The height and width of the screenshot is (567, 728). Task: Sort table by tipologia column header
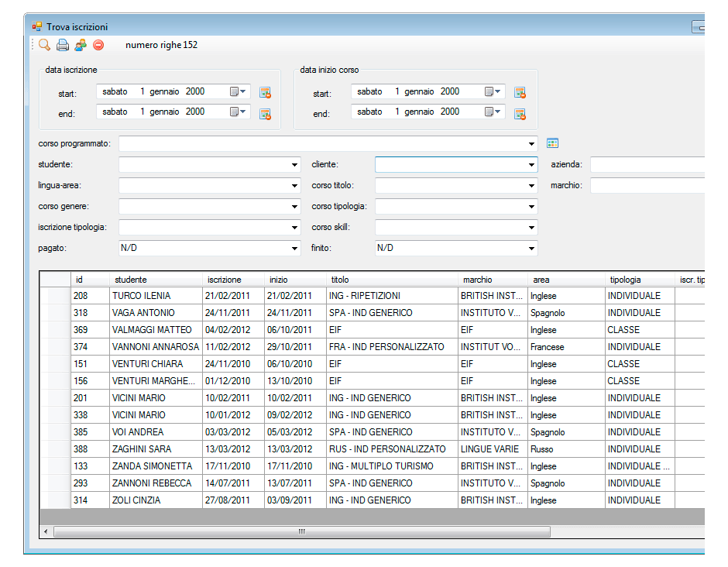[x=640, y=280]
